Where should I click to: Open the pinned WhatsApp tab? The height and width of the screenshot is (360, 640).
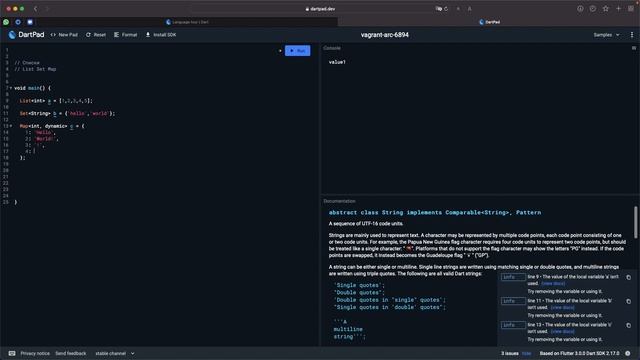click(x=6, y=22)
